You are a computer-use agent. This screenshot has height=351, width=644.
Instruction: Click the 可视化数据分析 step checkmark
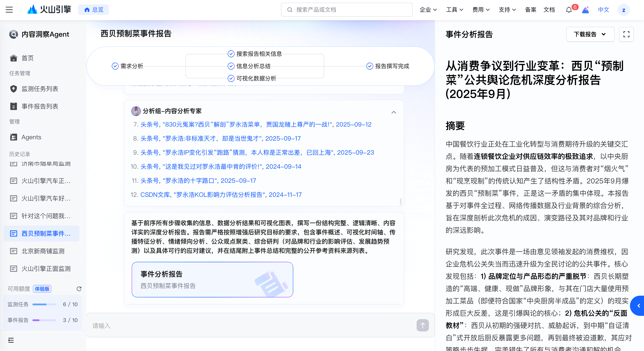point(231,78)
